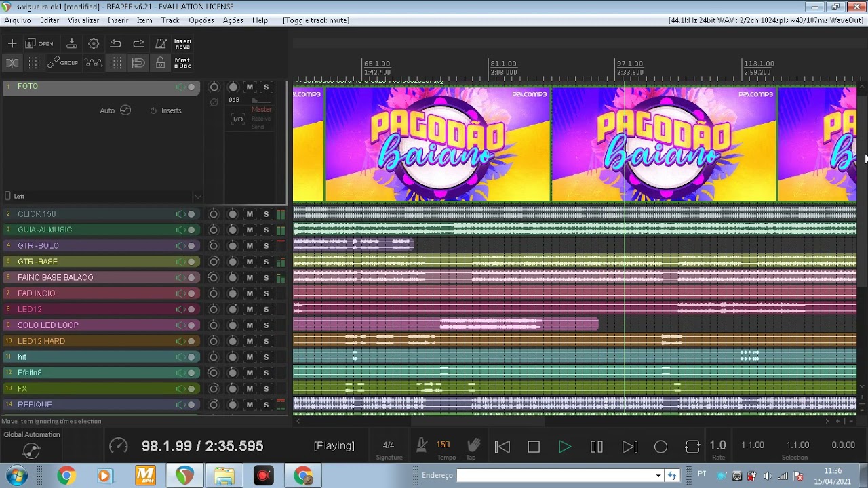The width and height of the screenshot is (868, 488).
Task: Open Visualizar menu
Action: pyautogui.click(x=83, y=20)
